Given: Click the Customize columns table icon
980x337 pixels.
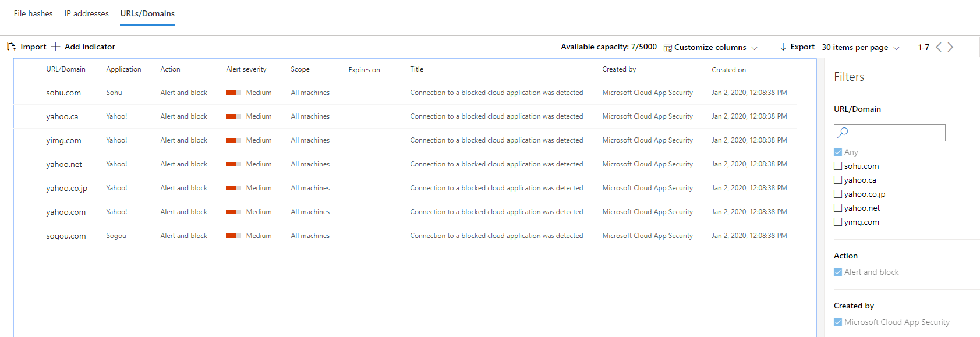Looking at the screenshot, I should click(668, 48).
